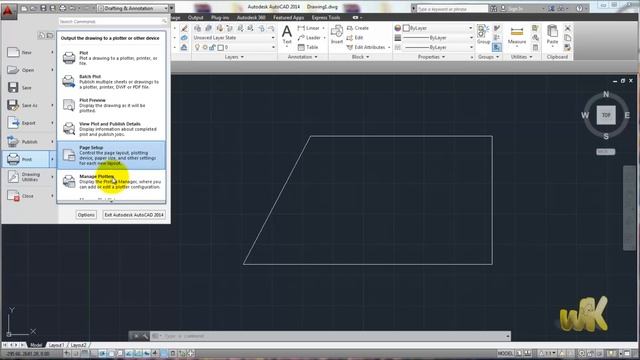Viewport: 640px width, 360px height.
Task: Click the Insert block tool
Action: pos(337,34)
